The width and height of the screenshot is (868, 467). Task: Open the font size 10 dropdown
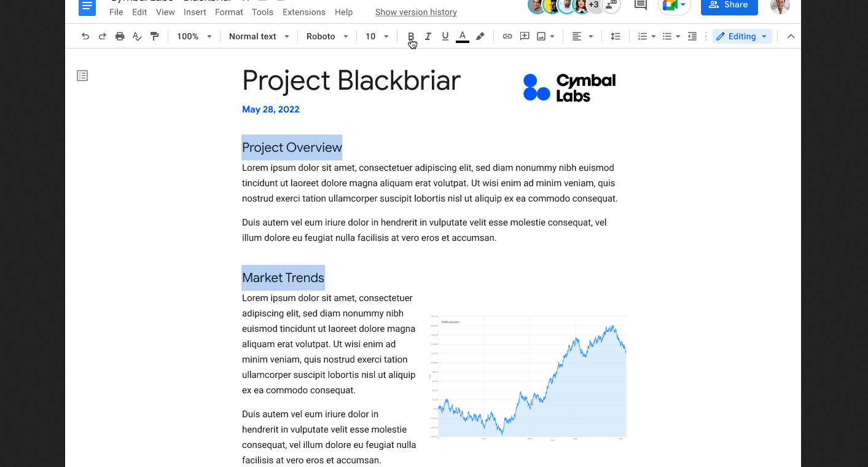[377, 36]
